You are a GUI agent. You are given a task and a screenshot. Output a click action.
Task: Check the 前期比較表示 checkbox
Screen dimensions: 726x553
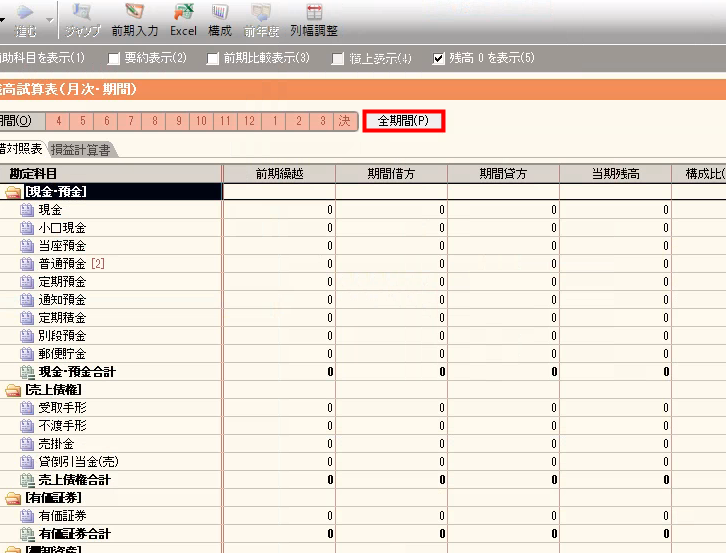tap(213, 59)
